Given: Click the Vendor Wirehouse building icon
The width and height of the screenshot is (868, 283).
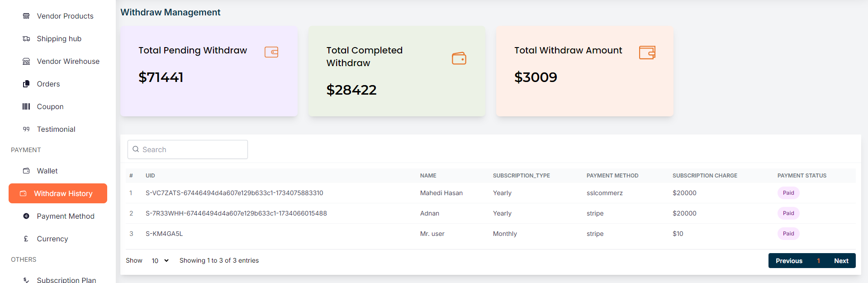Looking at the screenshot, I should coord(26,61).
